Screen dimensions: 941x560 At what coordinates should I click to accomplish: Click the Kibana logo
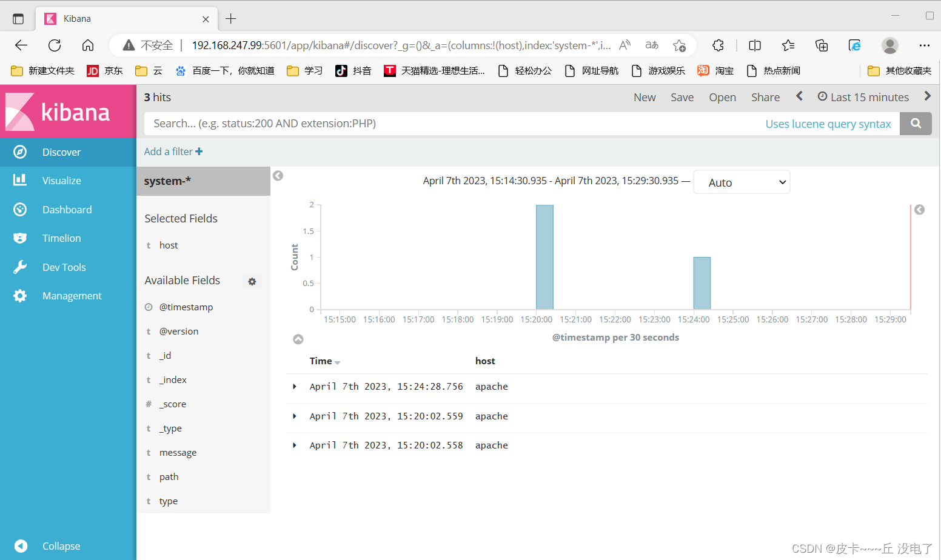(x=68, y=112)
